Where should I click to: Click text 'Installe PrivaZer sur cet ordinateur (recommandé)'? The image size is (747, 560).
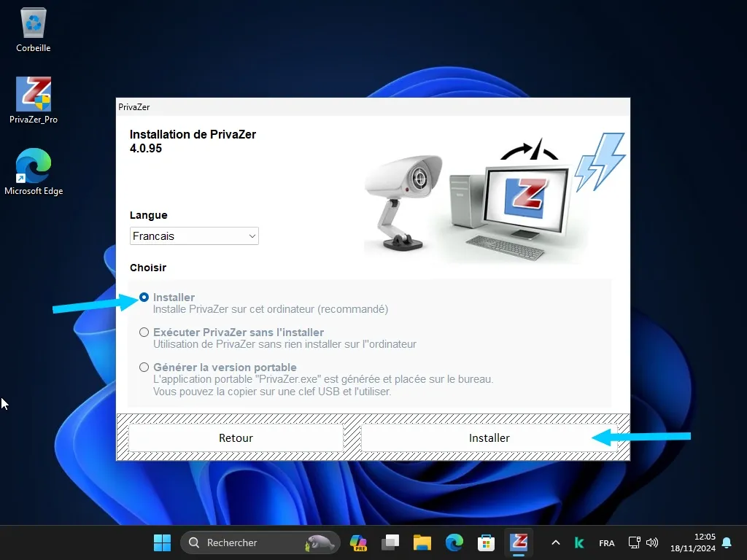(x=271, y=309)
